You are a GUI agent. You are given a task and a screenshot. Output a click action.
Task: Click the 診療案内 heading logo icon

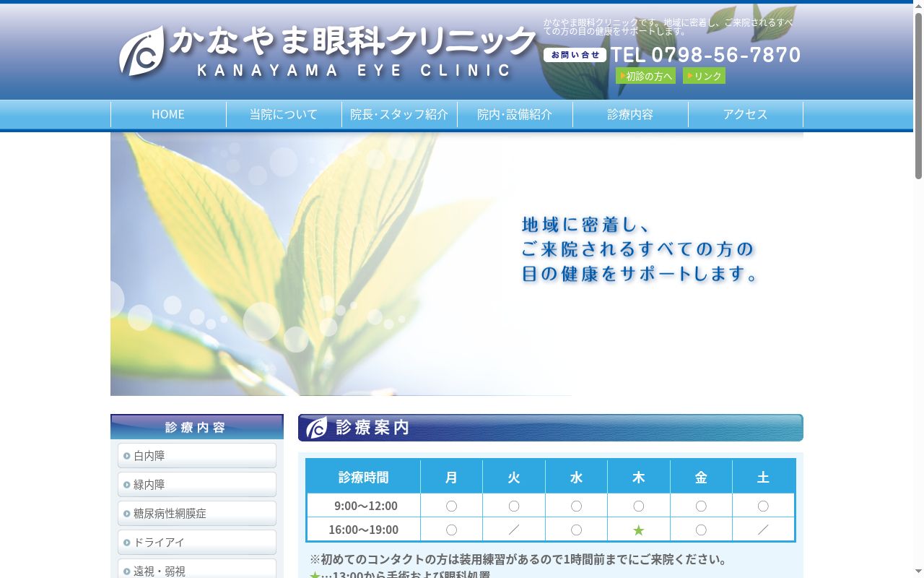point(316,428)
